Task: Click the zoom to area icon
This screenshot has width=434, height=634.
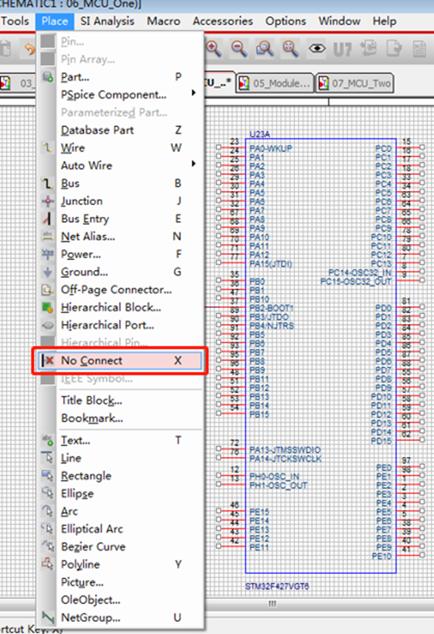Action: pyautogui.click(x=265, y=49)
